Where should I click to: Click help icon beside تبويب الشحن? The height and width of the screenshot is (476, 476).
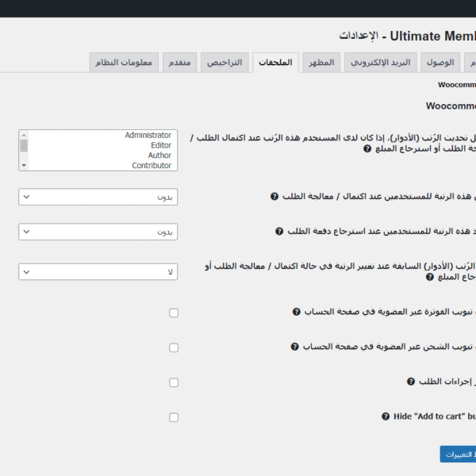tap(295, 347)
